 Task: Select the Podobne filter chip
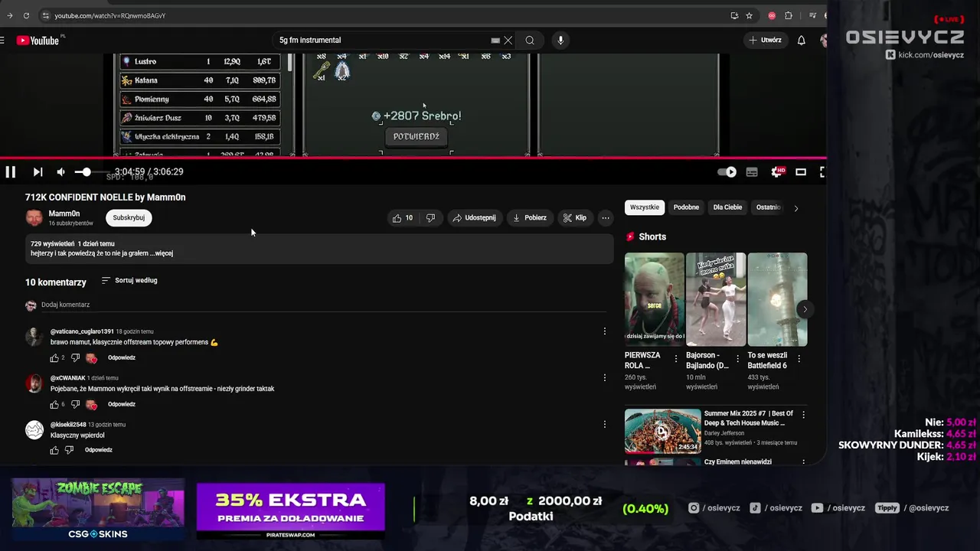[686, 207]
